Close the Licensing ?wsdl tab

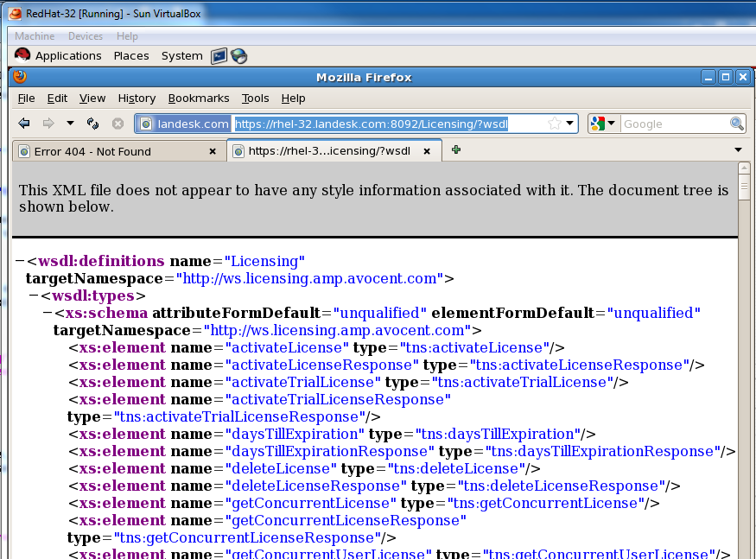[427, 151]
